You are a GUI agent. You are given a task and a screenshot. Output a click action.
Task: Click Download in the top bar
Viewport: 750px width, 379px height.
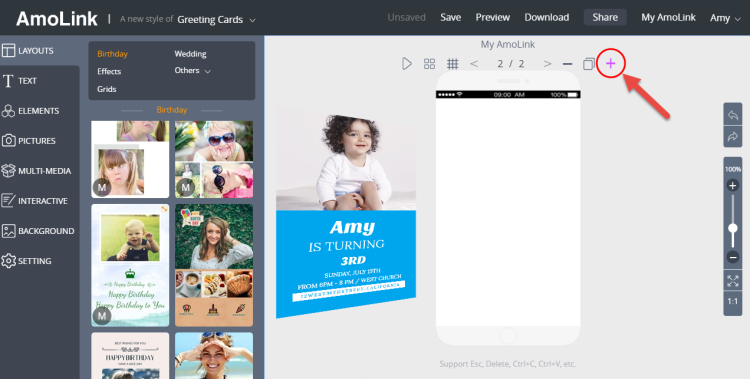coord(547,17)
